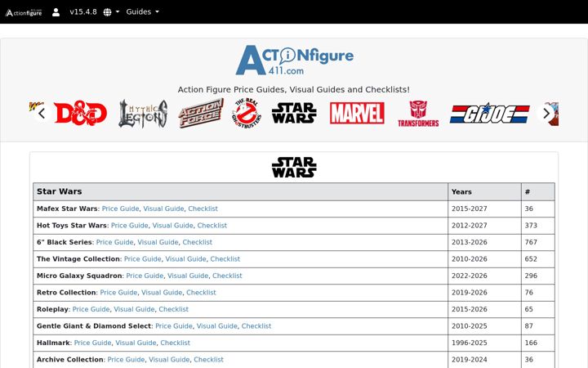Open the user account icon

click(x=56, y=12)
